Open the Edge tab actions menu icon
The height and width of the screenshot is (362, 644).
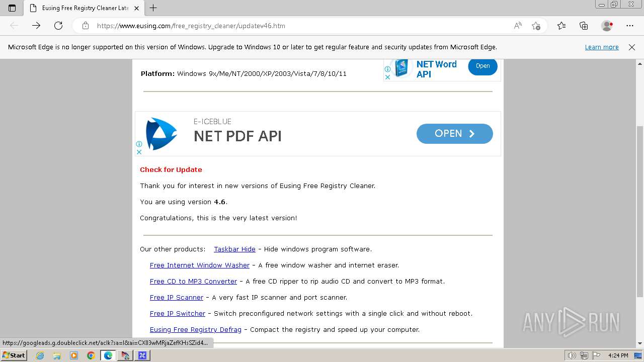pyautogui.click(x=12, y=8)
